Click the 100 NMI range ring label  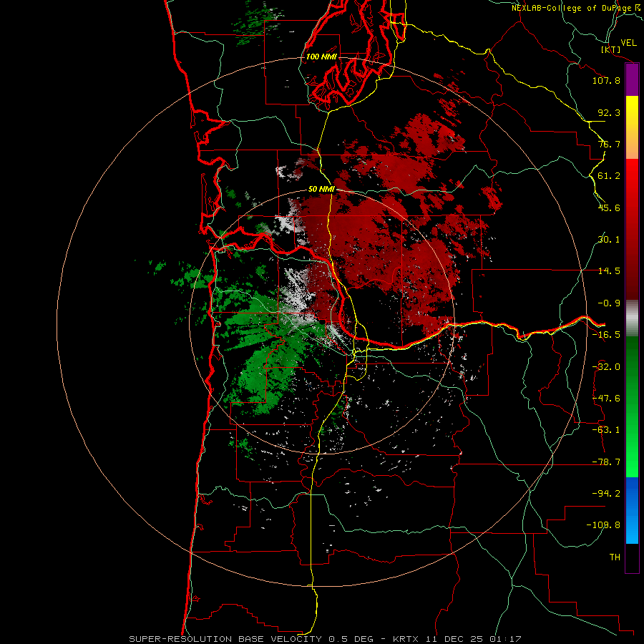tap(321, 57)
